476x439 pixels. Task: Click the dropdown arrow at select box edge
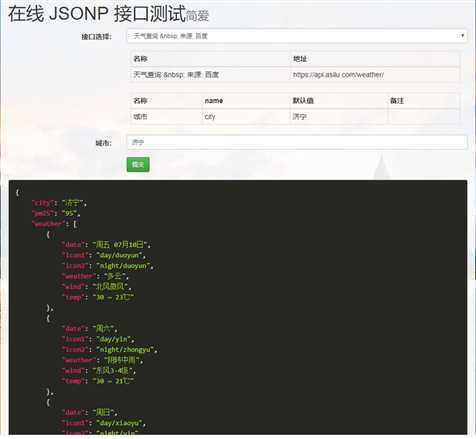click(462, 35)
